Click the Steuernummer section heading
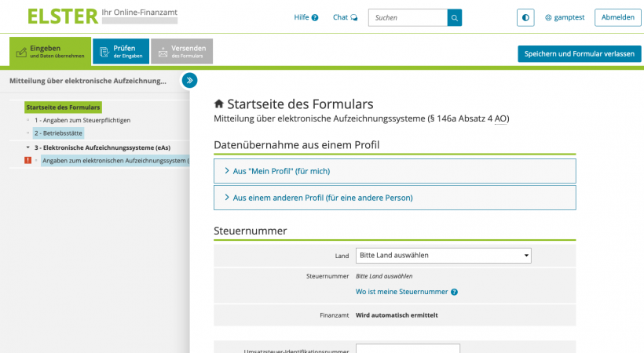The height and width of the screenshot is (353, 644). 250,231
